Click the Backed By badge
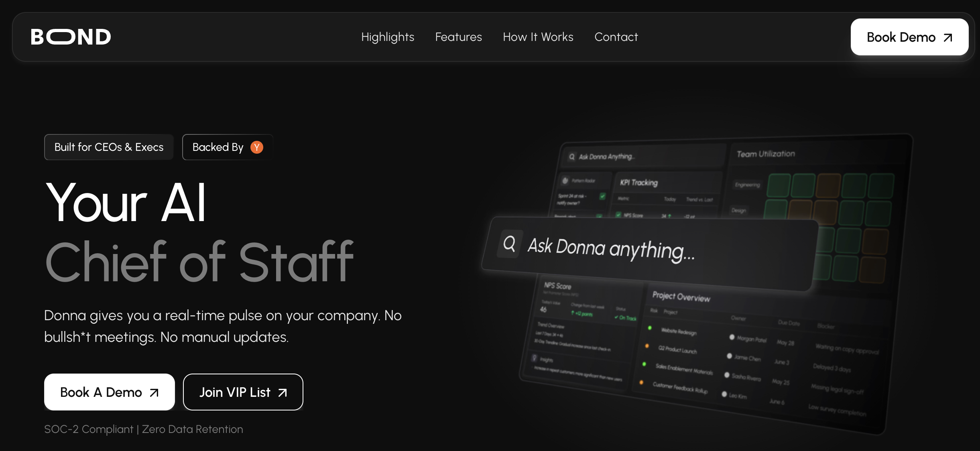This screenshot has width=980, height=451. (x=228, y=147)
